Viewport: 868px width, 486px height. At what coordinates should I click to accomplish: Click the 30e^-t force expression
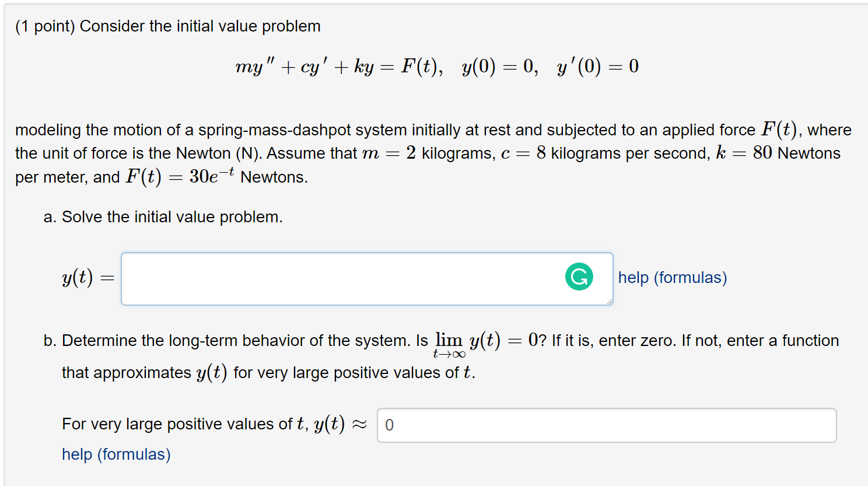click(x=211, y=176)
